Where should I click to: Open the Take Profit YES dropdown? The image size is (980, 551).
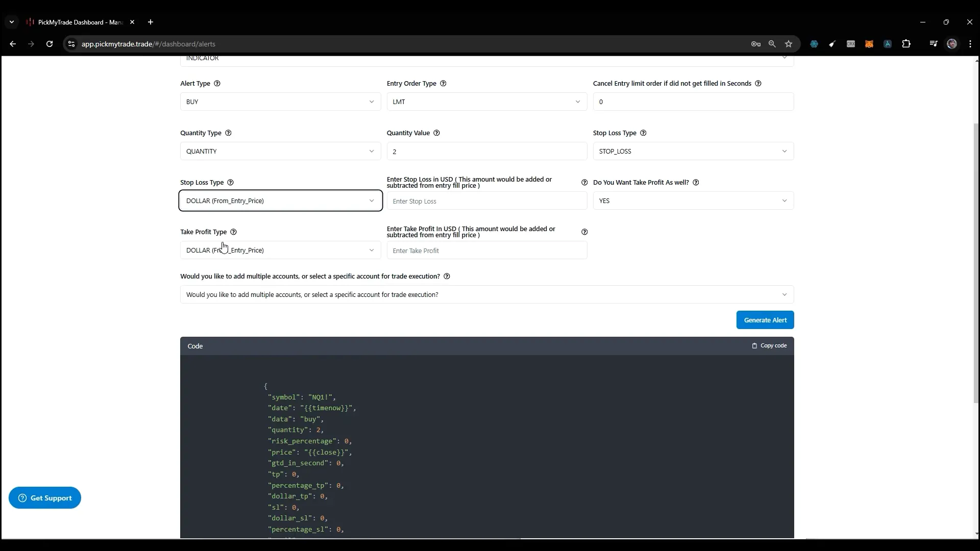[x=693, y=201]
